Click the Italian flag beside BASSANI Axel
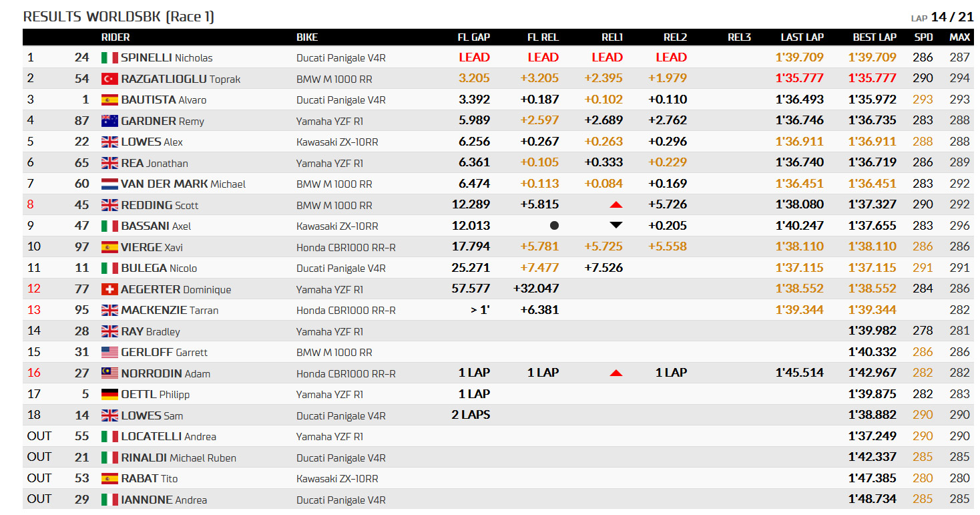 (x=109, y=226)
